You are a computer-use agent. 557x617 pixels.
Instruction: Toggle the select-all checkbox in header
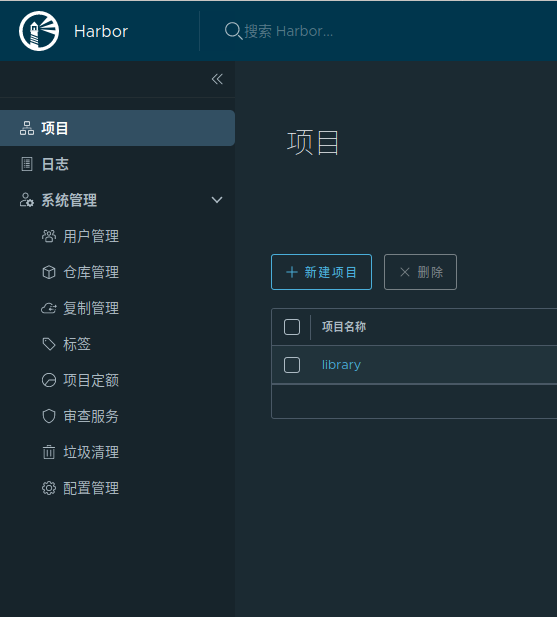(292, 327)
